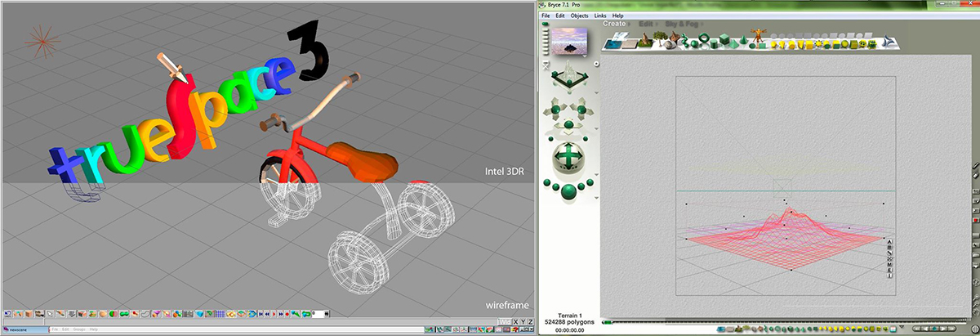Open the Help menu in Bryce
980x336 pixels.
click(x=618, y=16)
